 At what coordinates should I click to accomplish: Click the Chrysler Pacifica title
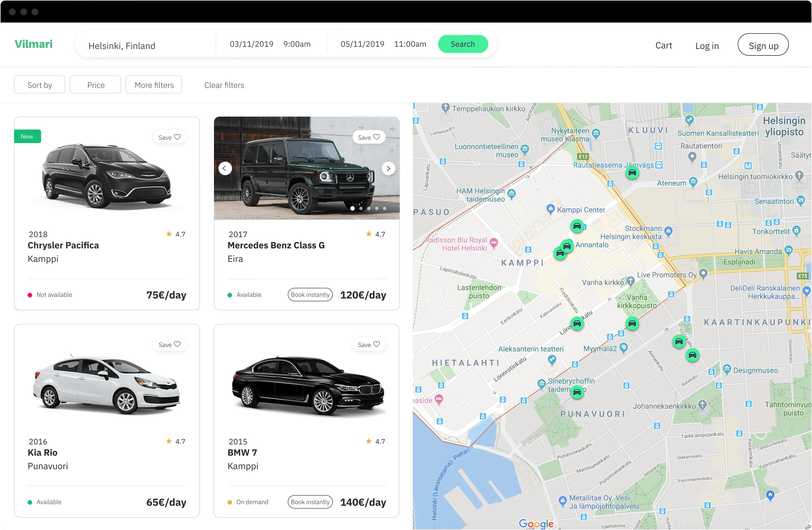[63, 245]
